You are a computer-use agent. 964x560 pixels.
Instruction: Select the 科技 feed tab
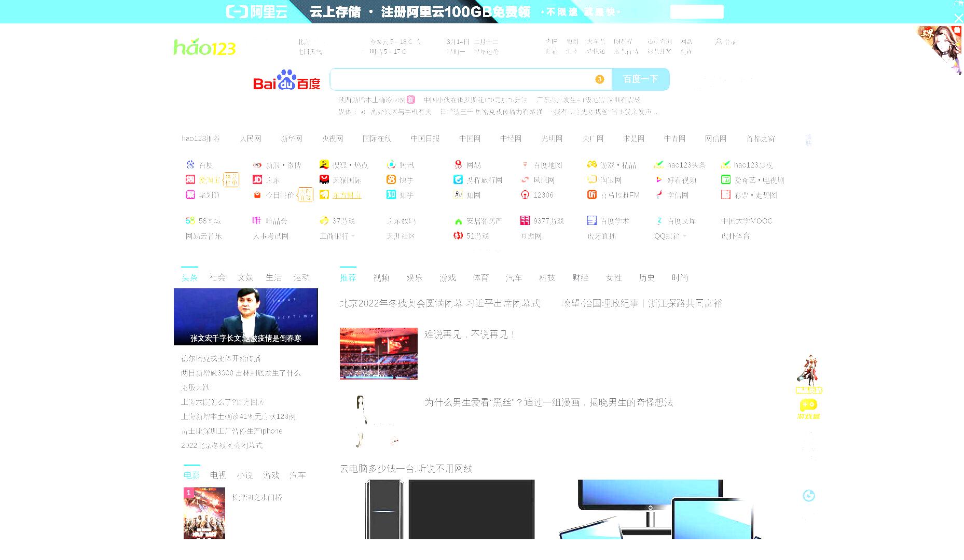click(547, 278)
